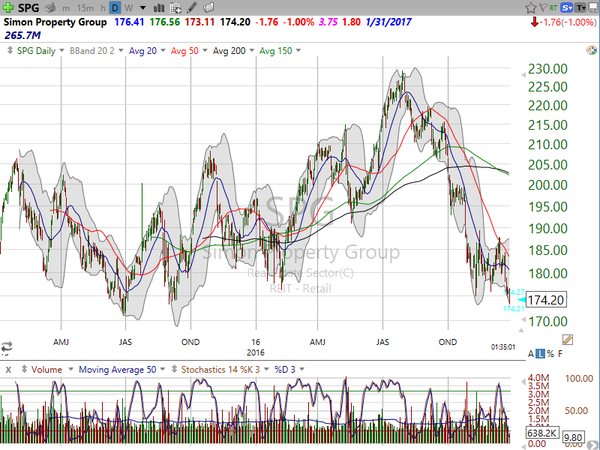Click the green plus add-symbol icon

[8, 7]
